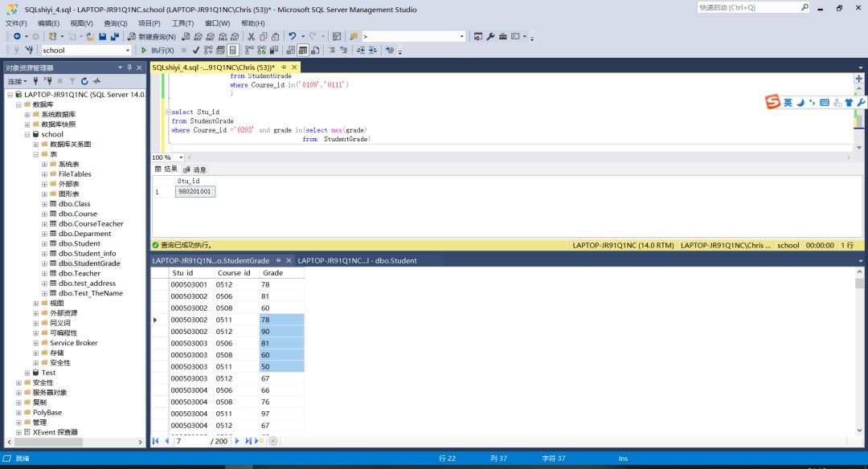Open the Query (查询) menu
The height and width of the screenshot is (469, 868).
click(115, 23)
